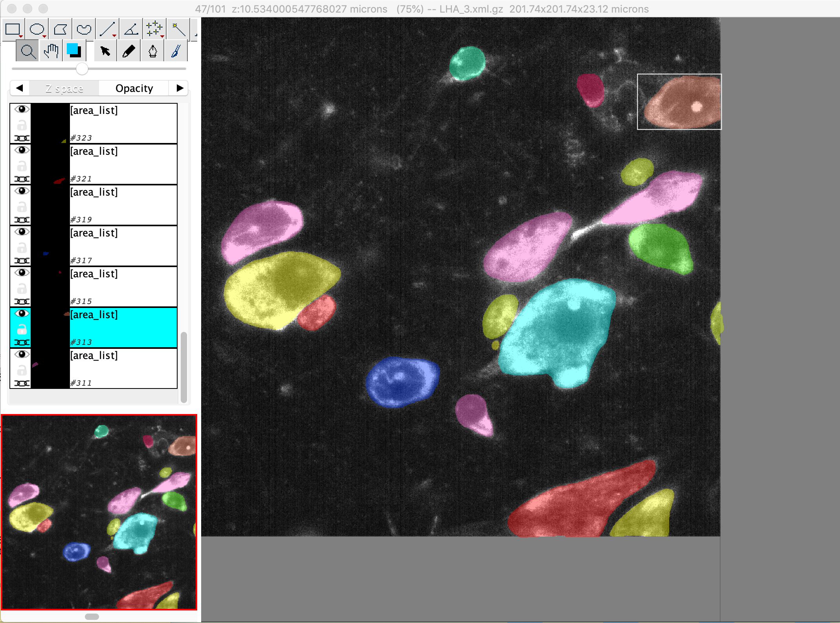This screenshot has height=623, width=840.
Task: Select the Pen tool
Action: (152, 51)
